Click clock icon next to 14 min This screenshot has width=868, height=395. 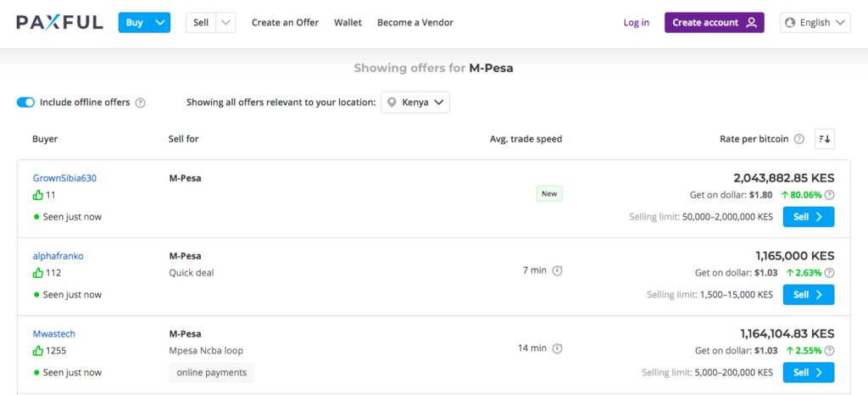(558, 348)
